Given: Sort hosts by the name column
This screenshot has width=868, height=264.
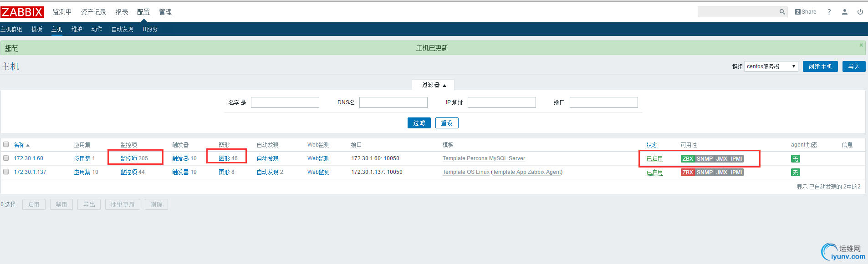Looking at the screenshot, I should pyautogui.click(x=21, y=145).
